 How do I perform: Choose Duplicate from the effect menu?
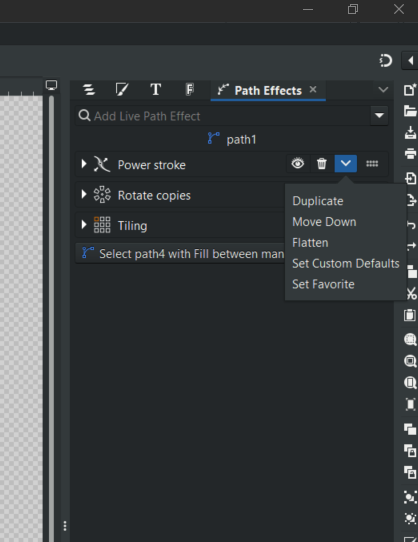[318, 201]
